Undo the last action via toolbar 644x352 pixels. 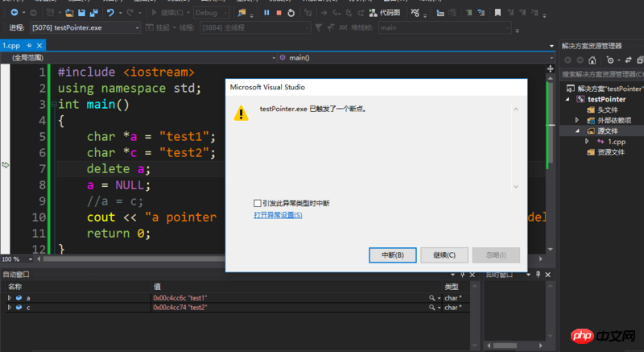coord(110,13)
